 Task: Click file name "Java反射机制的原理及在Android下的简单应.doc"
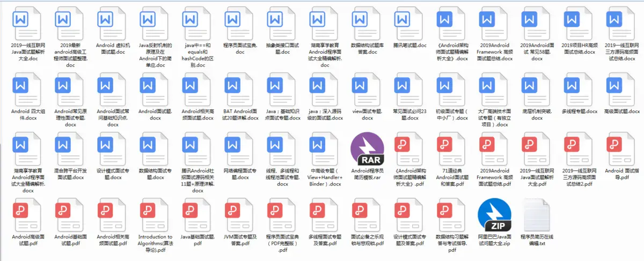pyautogui.click(x=155, y=55)
